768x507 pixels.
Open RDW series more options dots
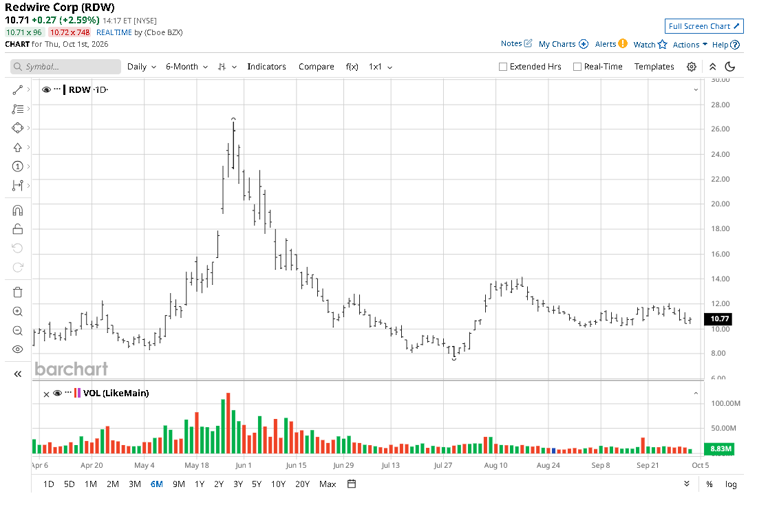57,89
